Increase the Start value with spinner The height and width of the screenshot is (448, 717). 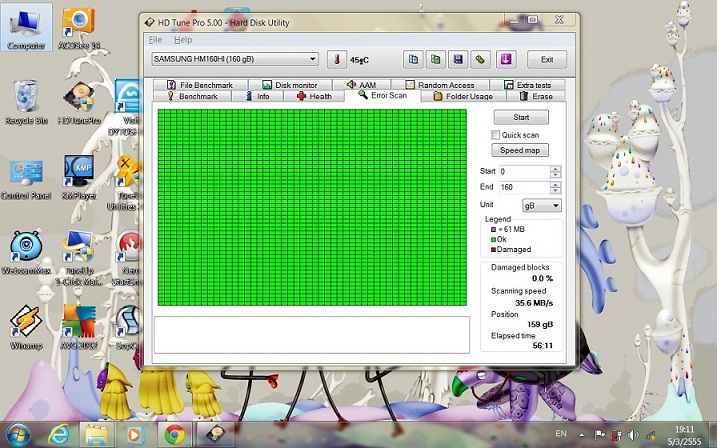coord(555,168)
